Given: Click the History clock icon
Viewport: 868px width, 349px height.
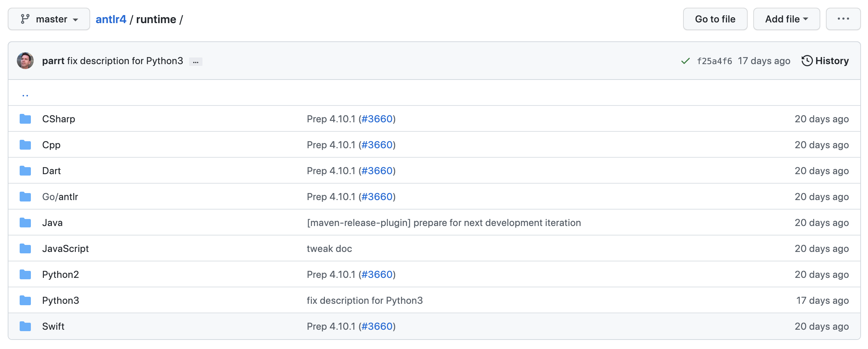Looking at the screenshot, I should point(807,61).
